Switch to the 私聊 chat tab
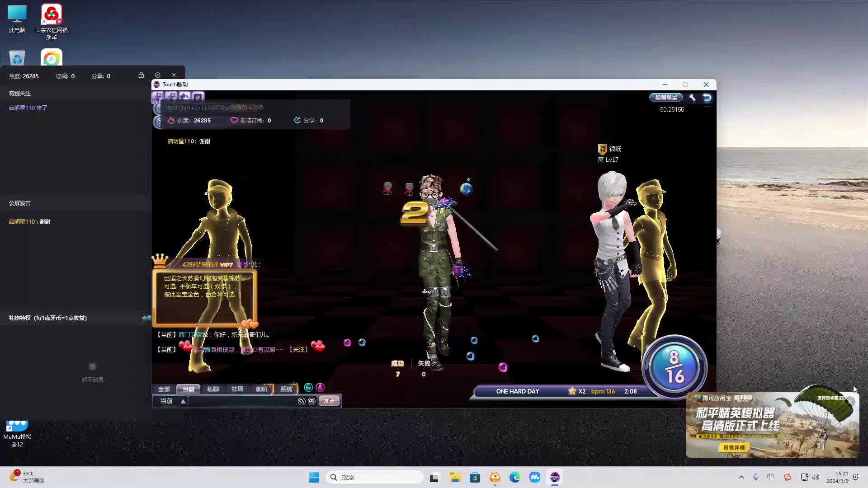 coord(212,389)
